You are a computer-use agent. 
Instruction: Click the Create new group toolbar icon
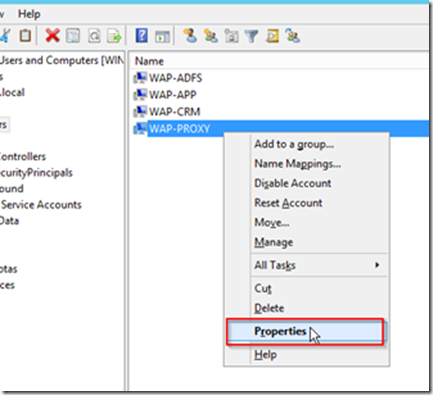pos(211,36)
